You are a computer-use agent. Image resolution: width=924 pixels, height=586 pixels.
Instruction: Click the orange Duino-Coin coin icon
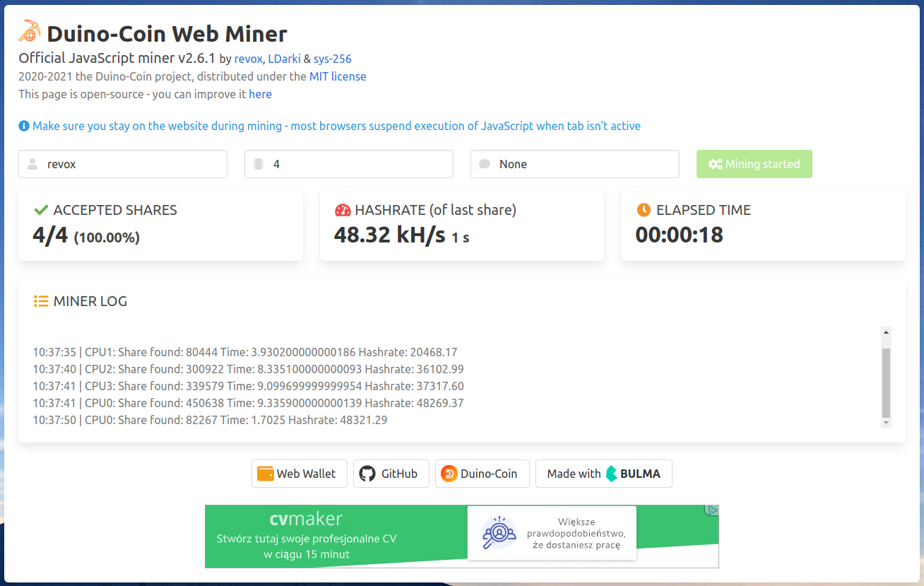click(449, 474)
